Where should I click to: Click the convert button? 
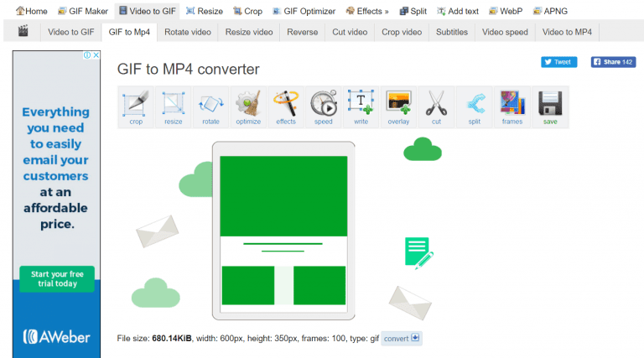pos(402,338)
